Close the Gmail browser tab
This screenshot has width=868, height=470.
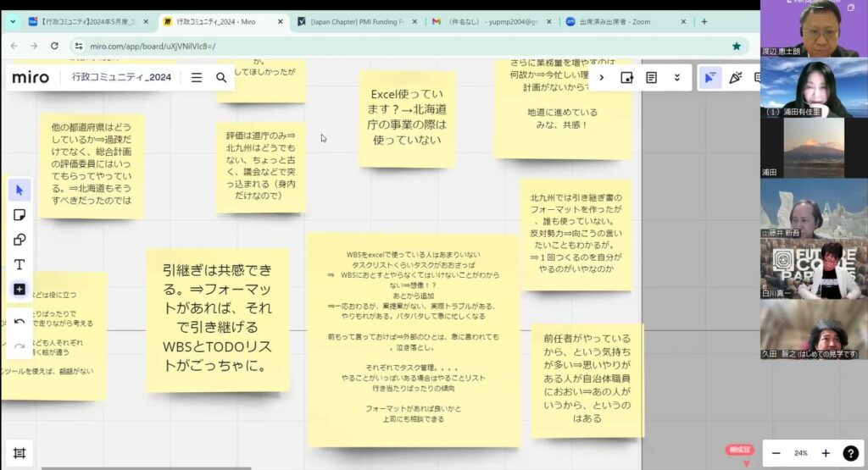click(x=549, y=21)
